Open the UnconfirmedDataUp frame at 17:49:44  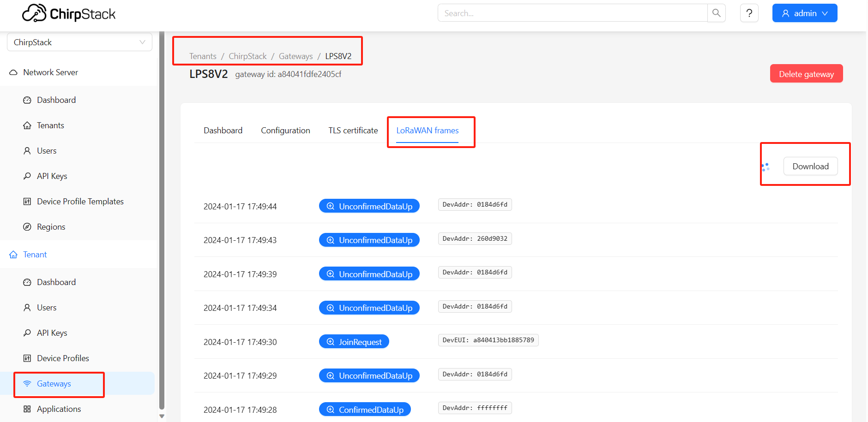coord(369,206)
